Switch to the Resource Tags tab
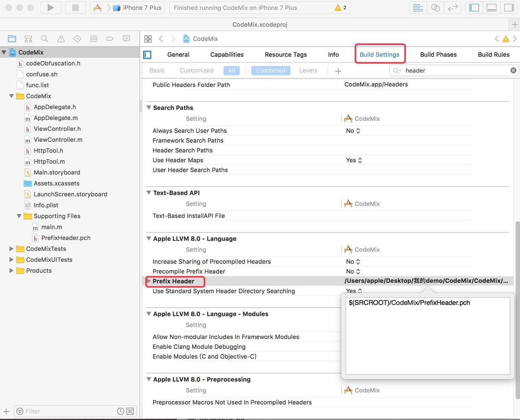Viewport: 520px width, 420px height. pyautogui.click(x=286, y=55)
